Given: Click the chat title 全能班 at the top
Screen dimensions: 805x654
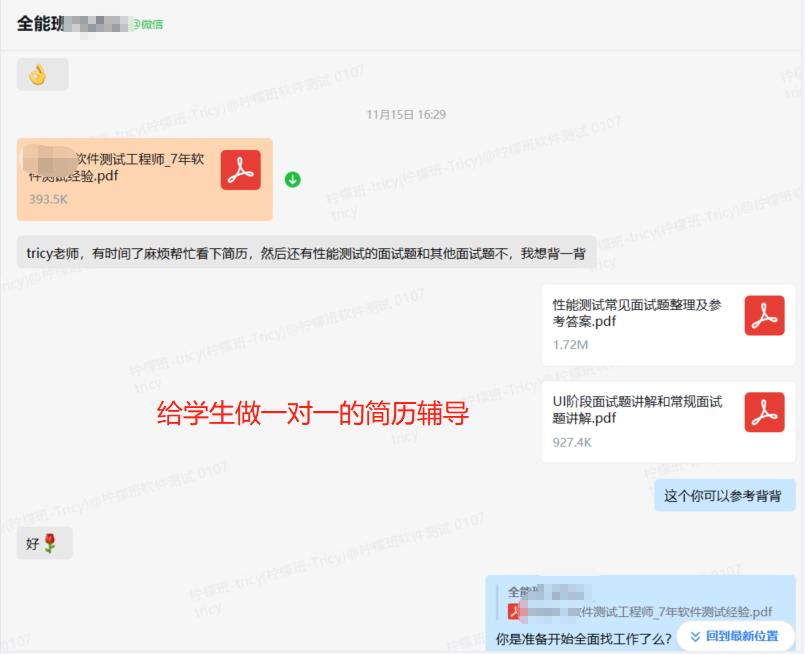Looking at the screenshot, I should coord(40,23).
